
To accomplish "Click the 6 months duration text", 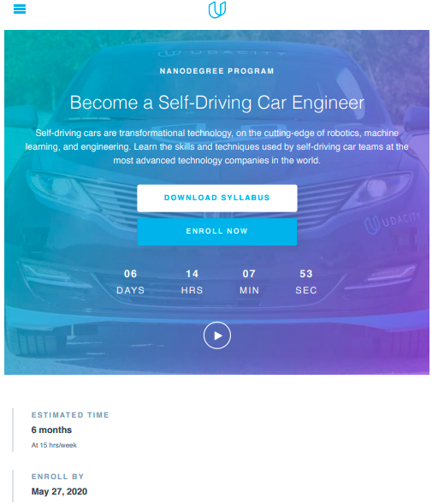I will click(51, 430).
